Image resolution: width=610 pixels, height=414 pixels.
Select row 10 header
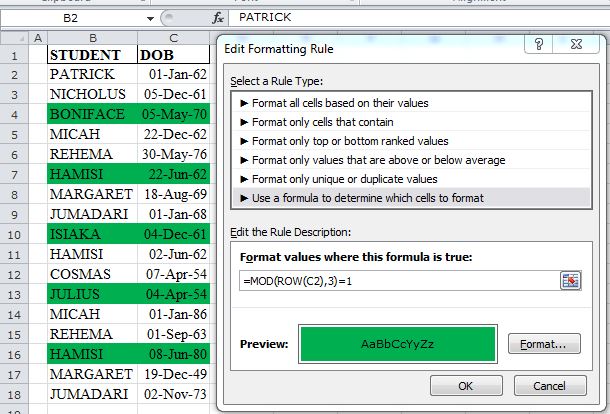(x=14, y=235)
